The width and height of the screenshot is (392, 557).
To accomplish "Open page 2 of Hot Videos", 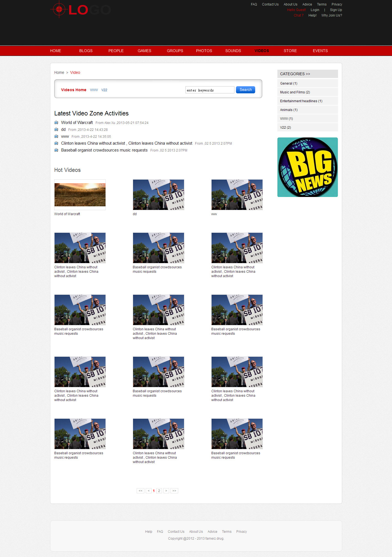I will [159, 491].
